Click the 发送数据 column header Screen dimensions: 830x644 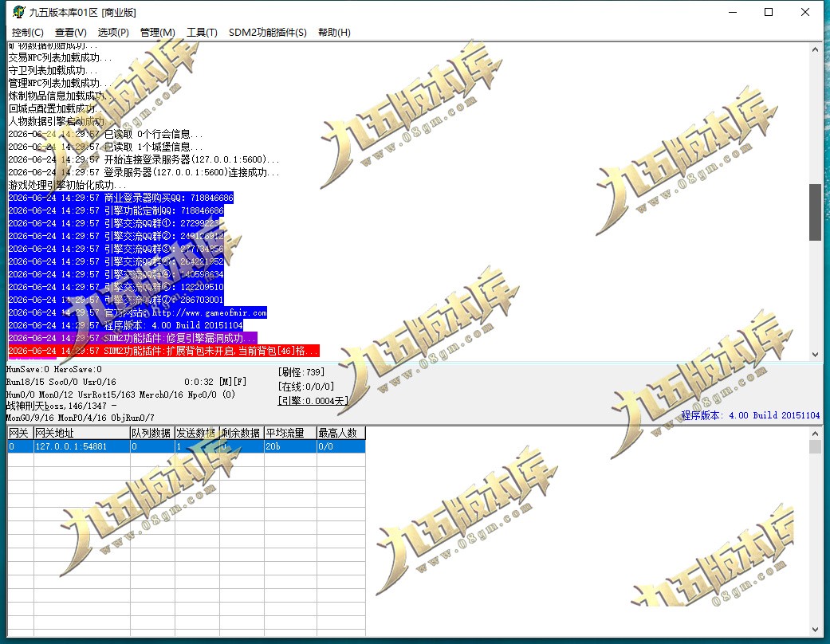[197, 433]
